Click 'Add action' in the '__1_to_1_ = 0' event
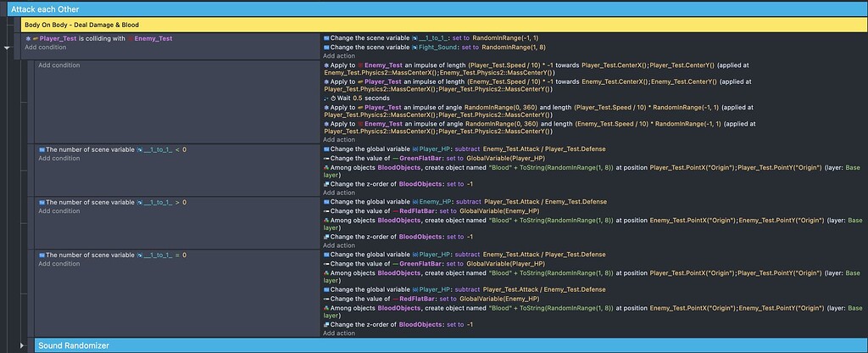The width and height of the screenshot is (868, 353). [x=339, y=333]
